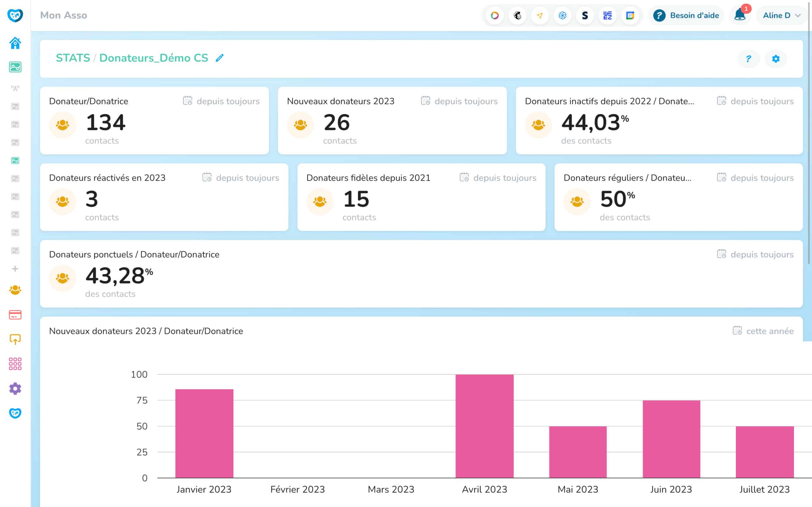Open the notifications bell
This screenshot has width=812, height=507.
point(740,16)
